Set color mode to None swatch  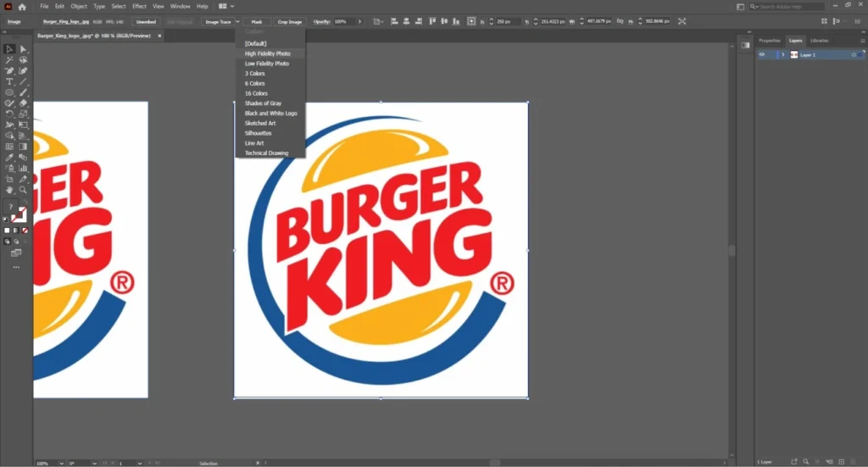tap(25, 231)
